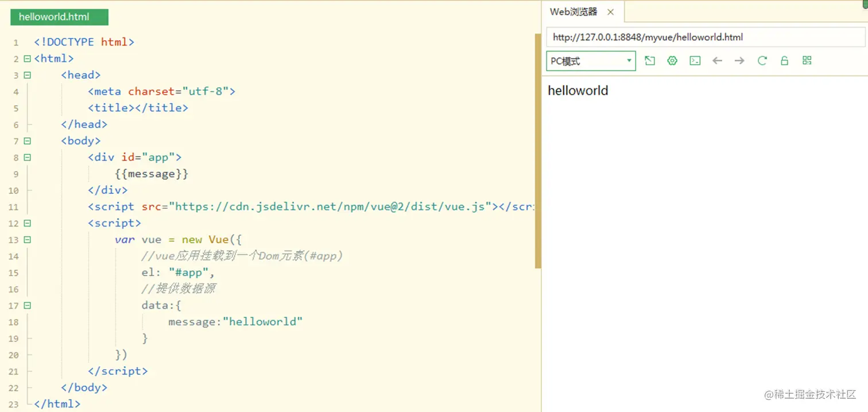Click the <title></title> line
The width and height of the screenshot is (868, 412).
(138, 108)
